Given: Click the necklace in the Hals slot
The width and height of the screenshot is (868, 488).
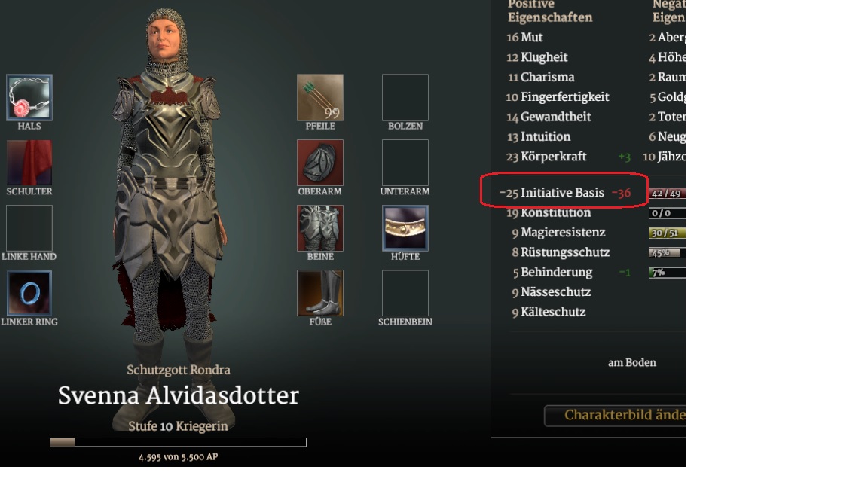Looking at the screenshot, I should pos(29,97).
